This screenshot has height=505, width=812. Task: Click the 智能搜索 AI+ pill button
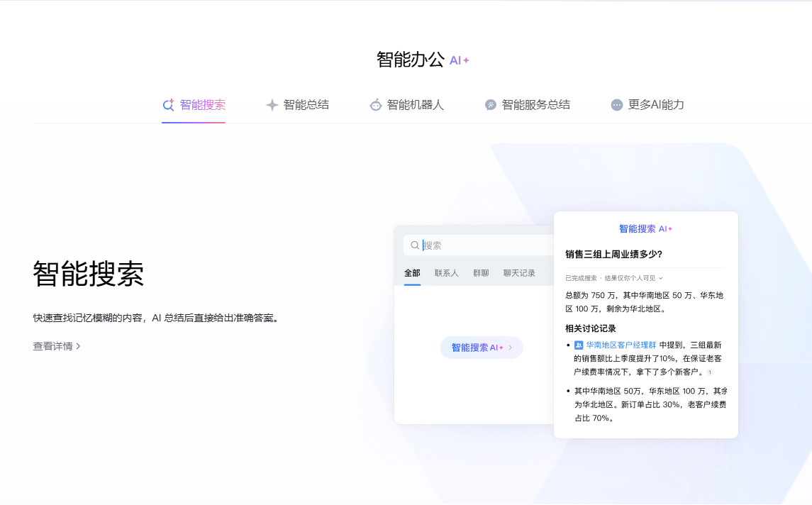(482, 348)
